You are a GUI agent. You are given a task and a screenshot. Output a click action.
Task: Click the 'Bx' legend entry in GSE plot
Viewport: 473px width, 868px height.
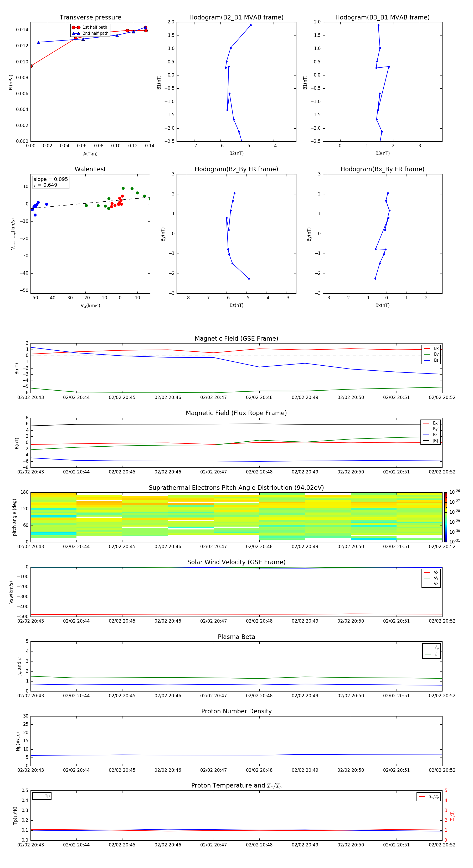pyautogui.click(x=431, y=349)
